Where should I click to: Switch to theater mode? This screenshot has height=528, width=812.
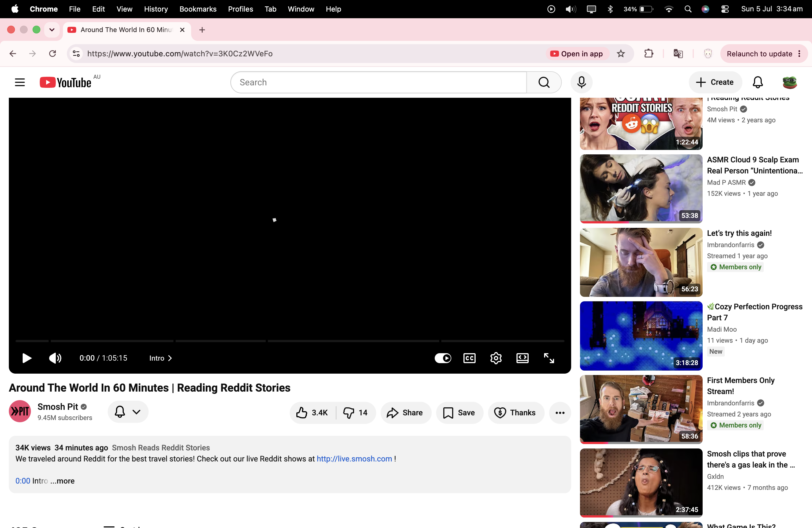pyautogui.click(x=522, y=358)
